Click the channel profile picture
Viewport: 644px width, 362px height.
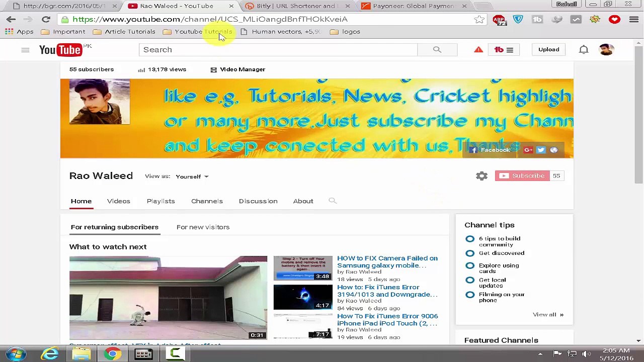point(100,102)
